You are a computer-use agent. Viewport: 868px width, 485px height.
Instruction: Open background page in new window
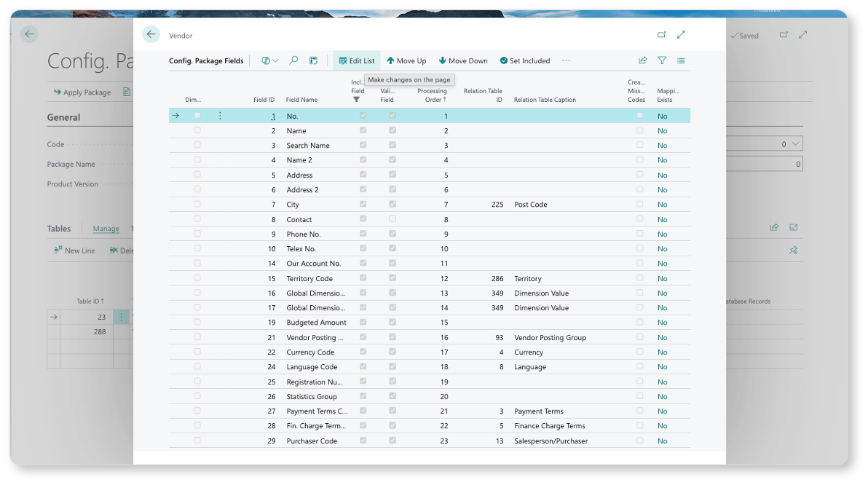tap(784, 34)
